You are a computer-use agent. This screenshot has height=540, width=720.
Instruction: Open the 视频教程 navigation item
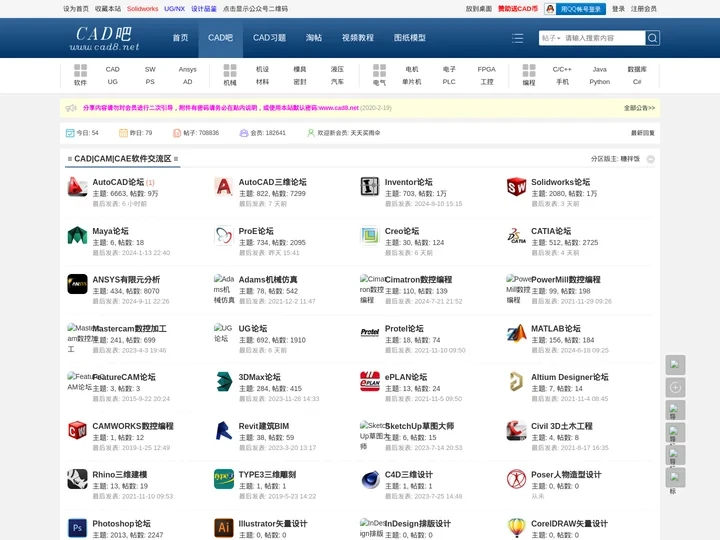click(358, 38)
